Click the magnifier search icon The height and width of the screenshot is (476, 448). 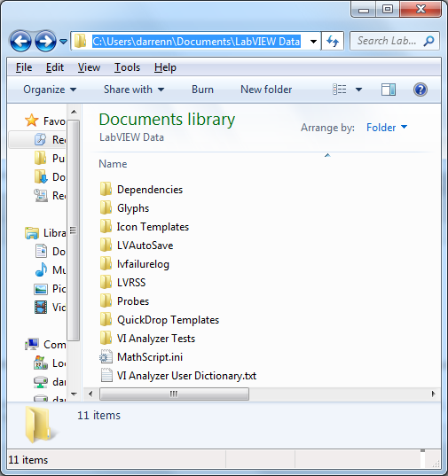pos(429,41)
